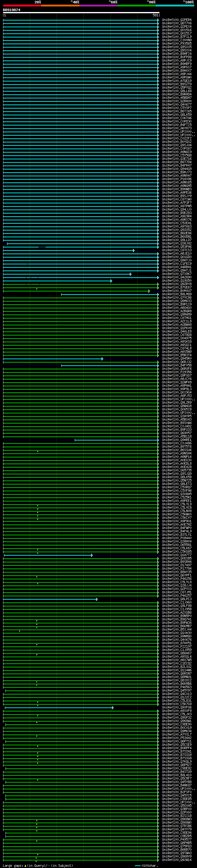This screenshot has height=868, width=197.
Task: Select hit label UniRef100_Q38JH2
Action: (x=176, y=243)
